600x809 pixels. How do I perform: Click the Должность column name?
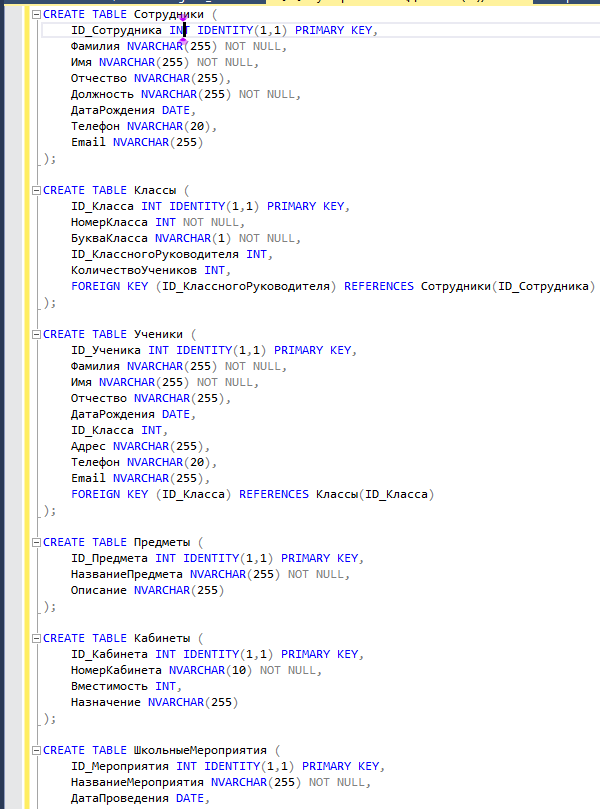(102, 94)
